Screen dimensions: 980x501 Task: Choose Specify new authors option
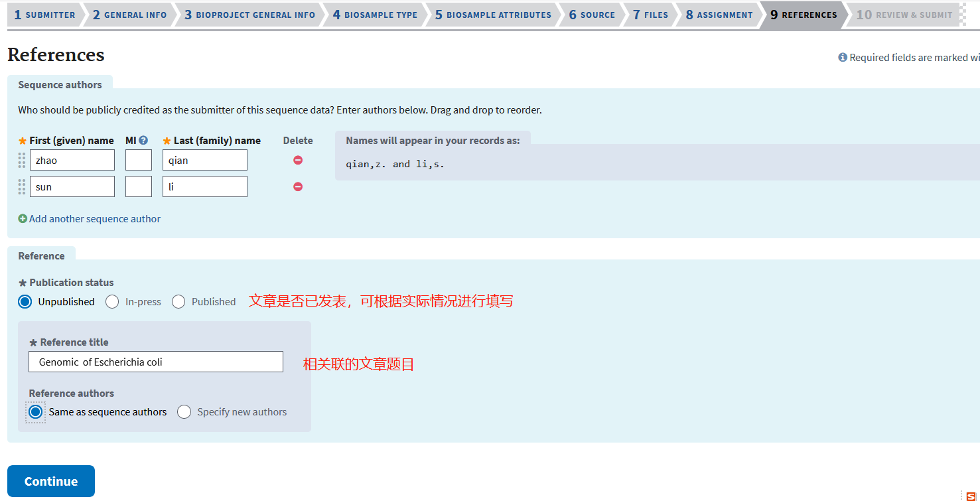point(184,412)
